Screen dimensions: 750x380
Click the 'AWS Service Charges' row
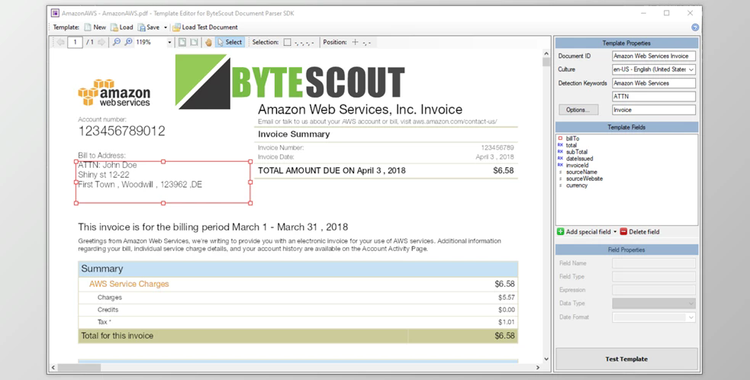(298, 284)
